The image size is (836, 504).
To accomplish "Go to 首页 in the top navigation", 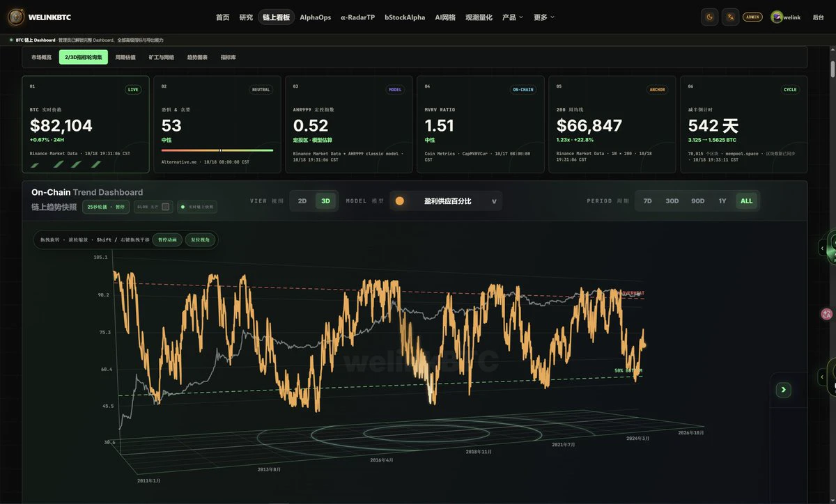I will click(x=222, y=17).
